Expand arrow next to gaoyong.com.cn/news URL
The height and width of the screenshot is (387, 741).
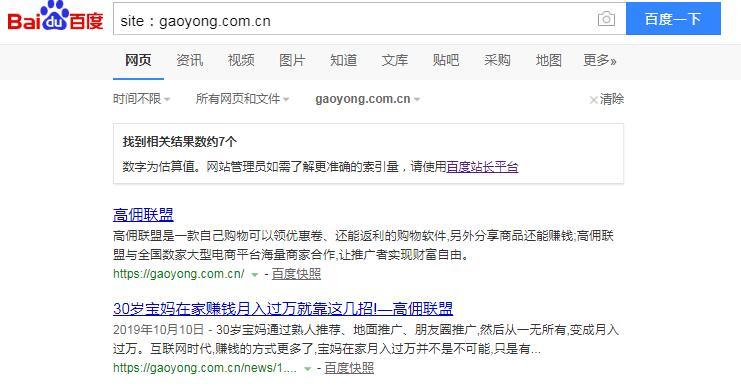[x=308, y=369]
